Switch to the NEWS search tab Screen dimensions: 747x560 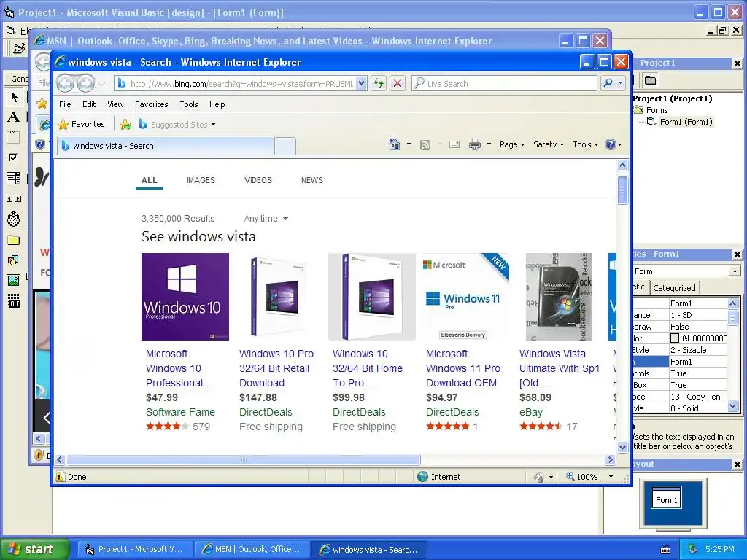point(312,180)
